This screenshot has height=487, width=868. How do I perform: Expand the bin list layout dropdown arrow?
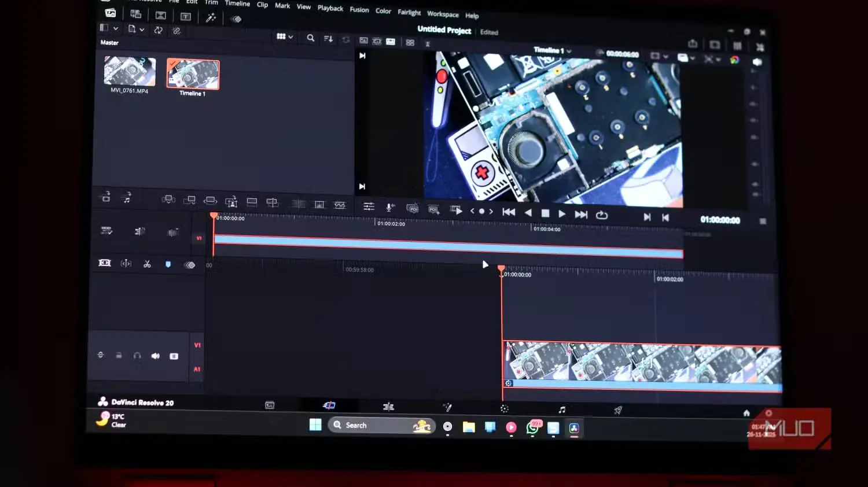coord(116,28)
